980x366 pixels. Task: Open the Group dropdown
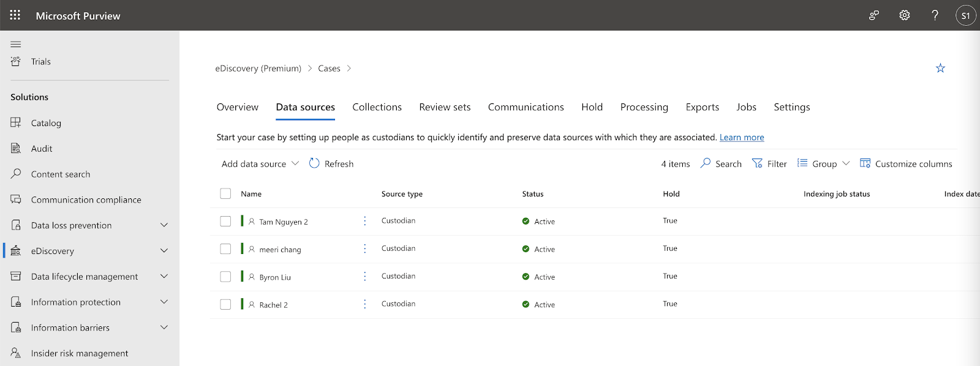point(824,163)
